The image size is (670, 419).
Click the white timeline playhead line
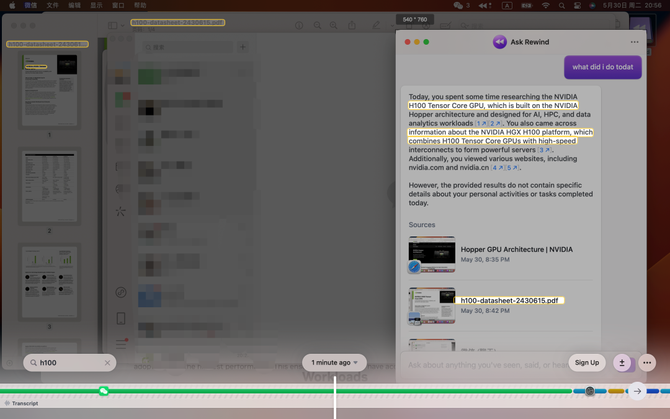point(335,397)
